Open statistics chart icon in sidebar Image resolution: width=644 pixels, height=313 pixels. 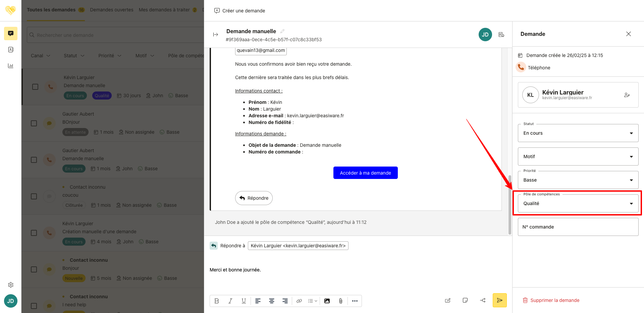pos(11,66)
